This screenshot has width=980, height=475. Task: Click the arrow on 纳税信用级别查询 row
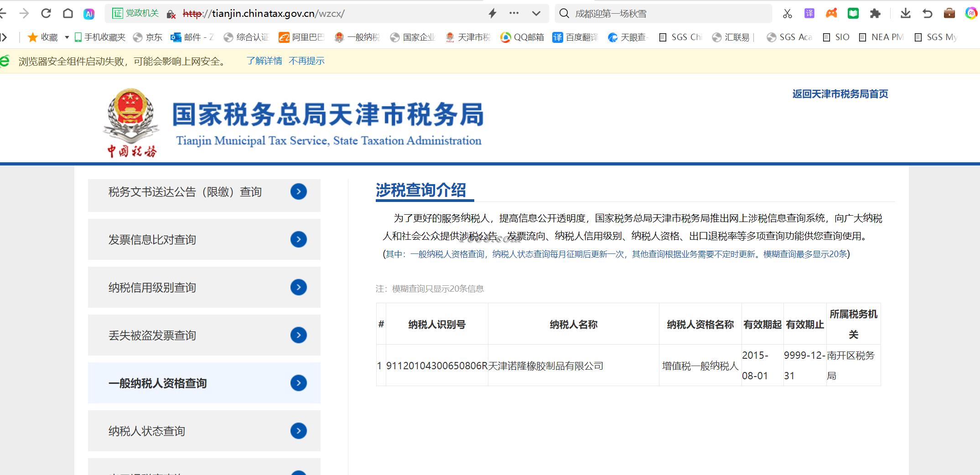(x=299, y=287)
